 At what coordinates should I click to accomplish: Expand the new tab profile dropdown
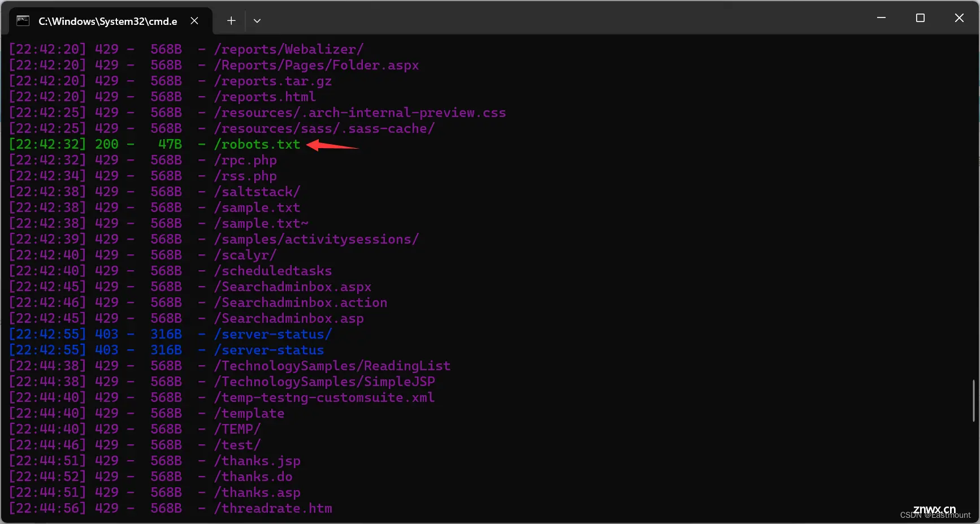257,21
